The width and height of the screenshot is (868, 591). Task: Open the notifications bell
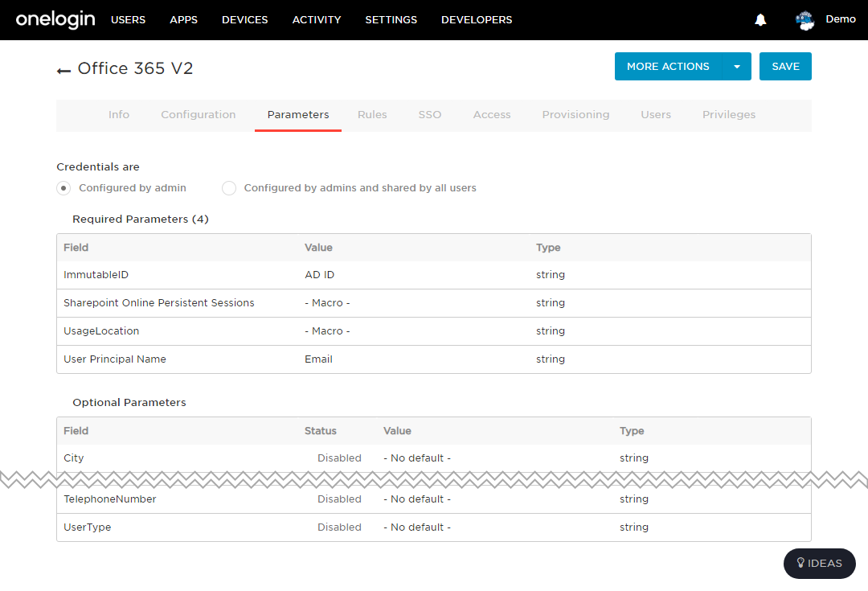pyautogui.click(x=760, y=20)
